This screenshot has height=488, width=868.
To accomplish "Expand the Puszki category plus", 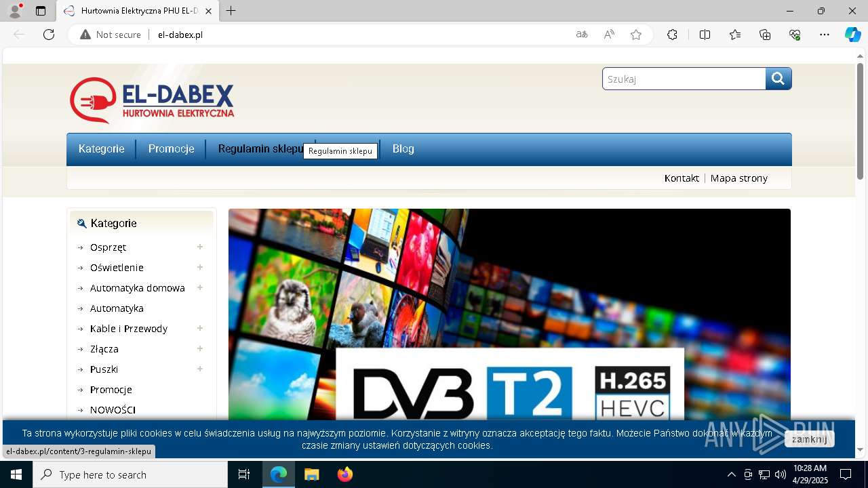I will pos(200,369).
